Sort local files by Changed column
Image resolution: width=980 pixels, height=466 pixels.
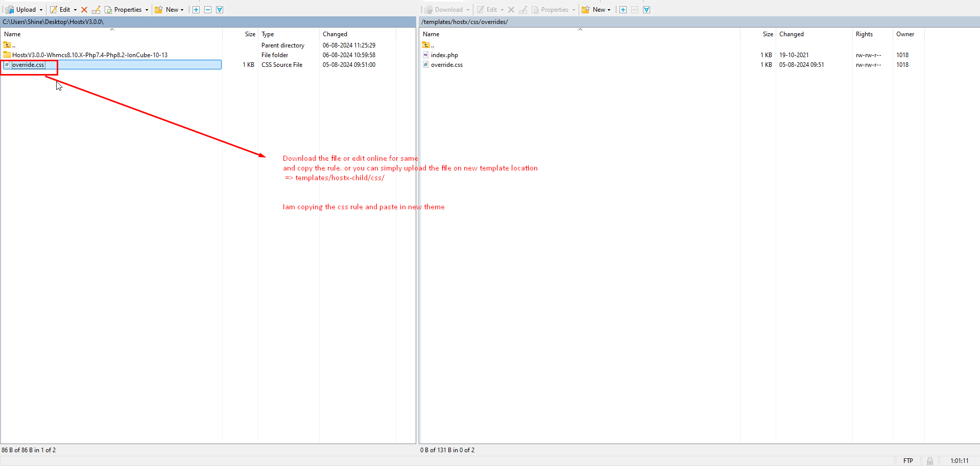[335, 34]
